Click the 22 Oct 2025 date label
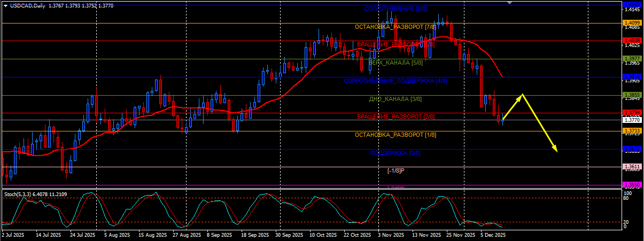 (x=358, y=235)
